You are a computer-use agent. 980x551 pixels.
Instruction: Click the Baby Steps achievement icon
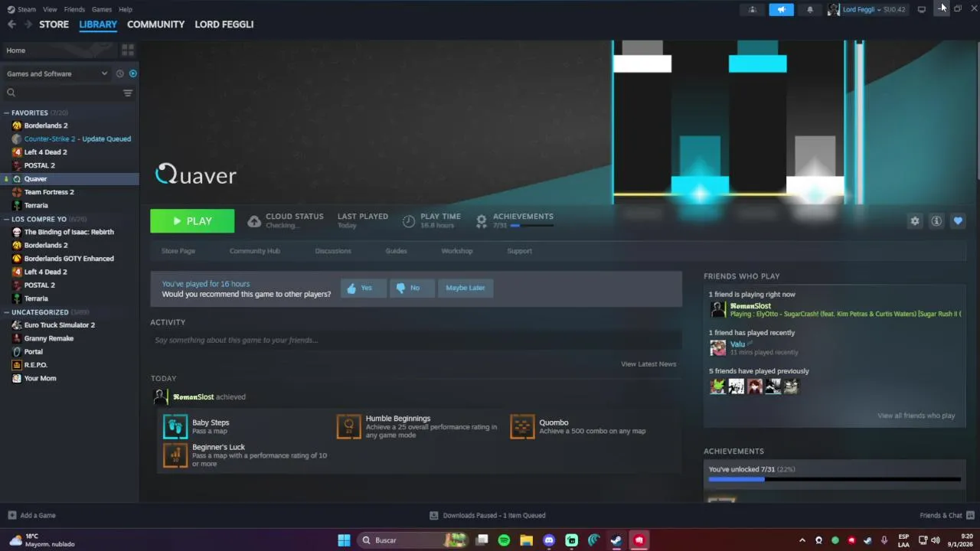point(175,426)
